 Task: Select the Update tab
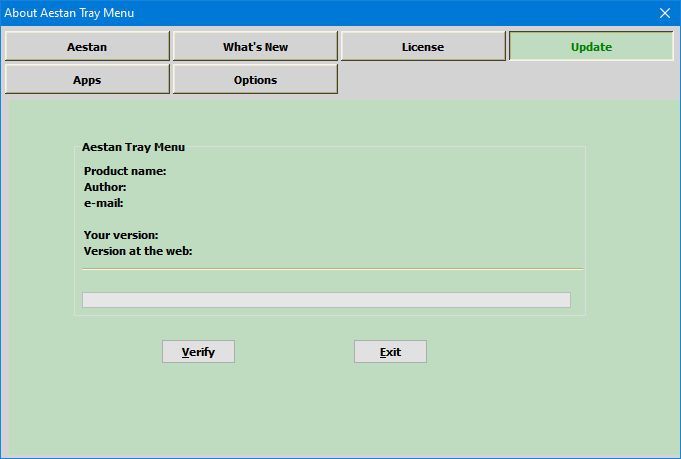(x=591, y=46)
